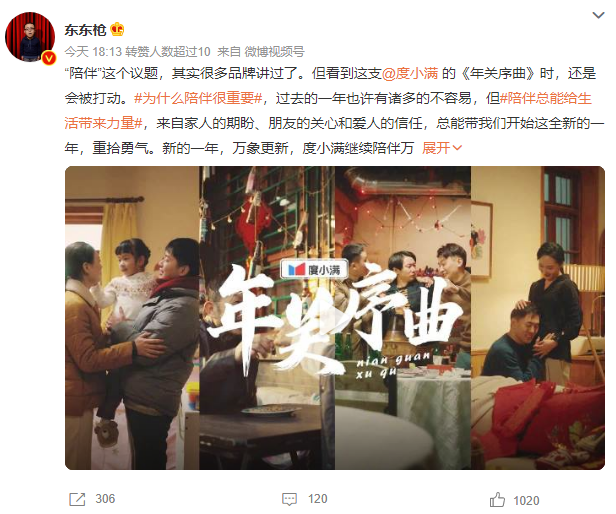Click the repost count 306
Image resolution: width=616 pixels, height=514 pixels.
point(105,499)
